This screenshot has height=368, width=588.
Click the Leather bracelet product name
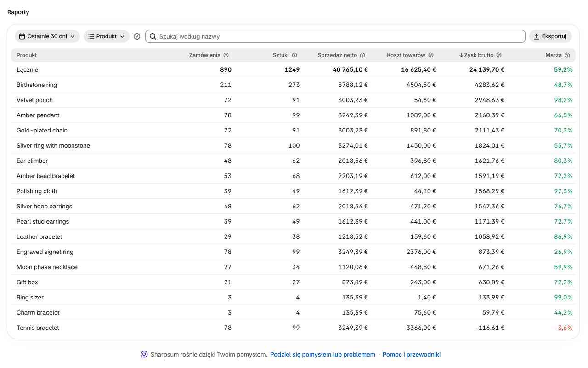(x=39, y=236)
